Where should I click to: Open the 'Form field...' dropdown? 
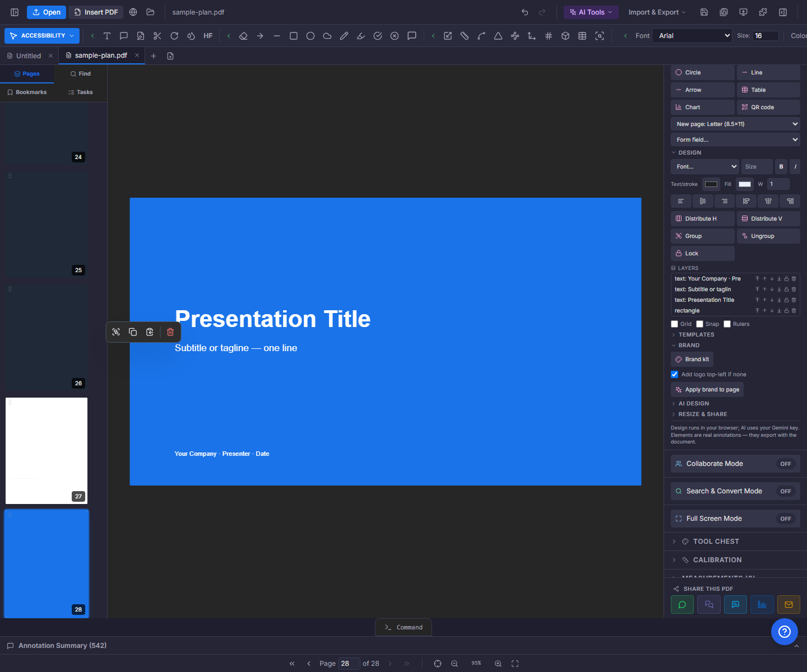(735, 140)
